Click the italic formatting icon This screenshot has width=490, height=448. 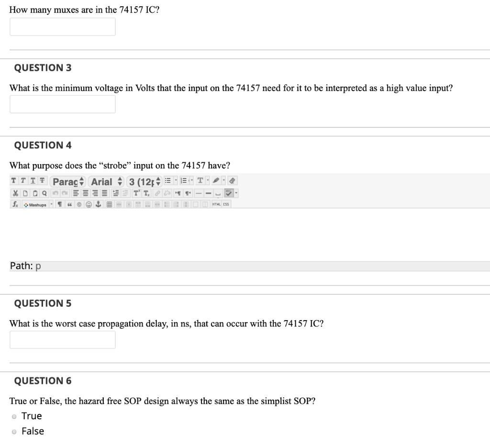coord(24,181)
